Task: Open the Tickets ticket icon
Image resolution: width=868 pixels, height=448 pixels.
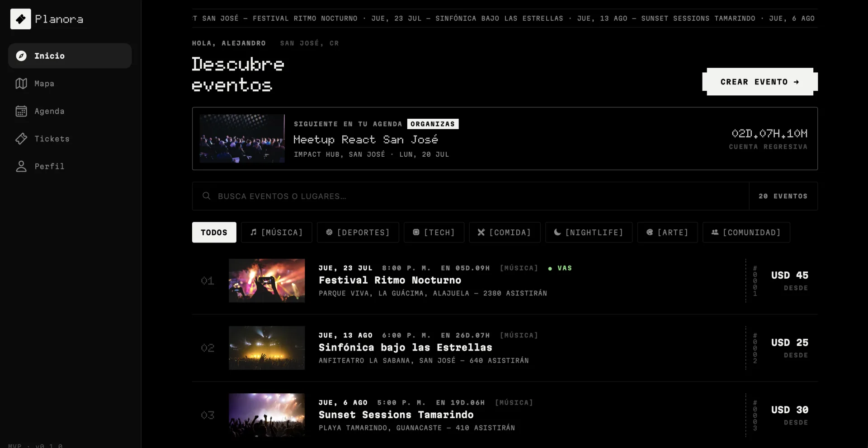Action: click(21, 139)
